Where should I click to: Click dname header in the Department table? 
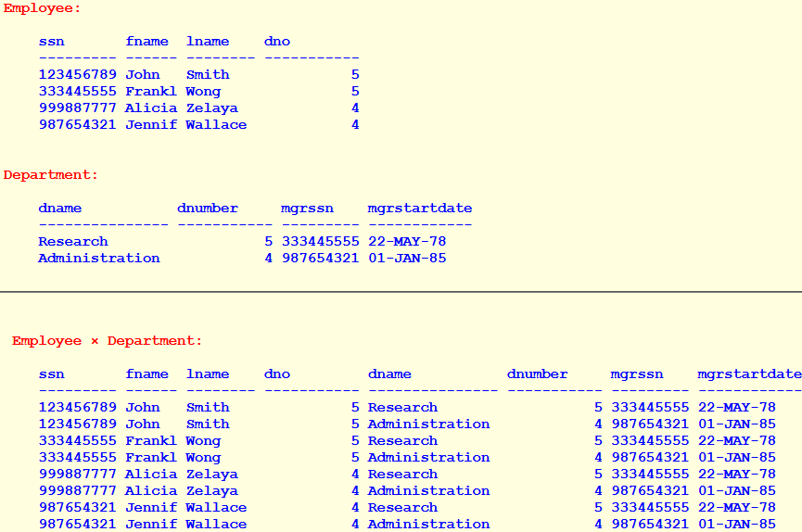tap(59, 209)
